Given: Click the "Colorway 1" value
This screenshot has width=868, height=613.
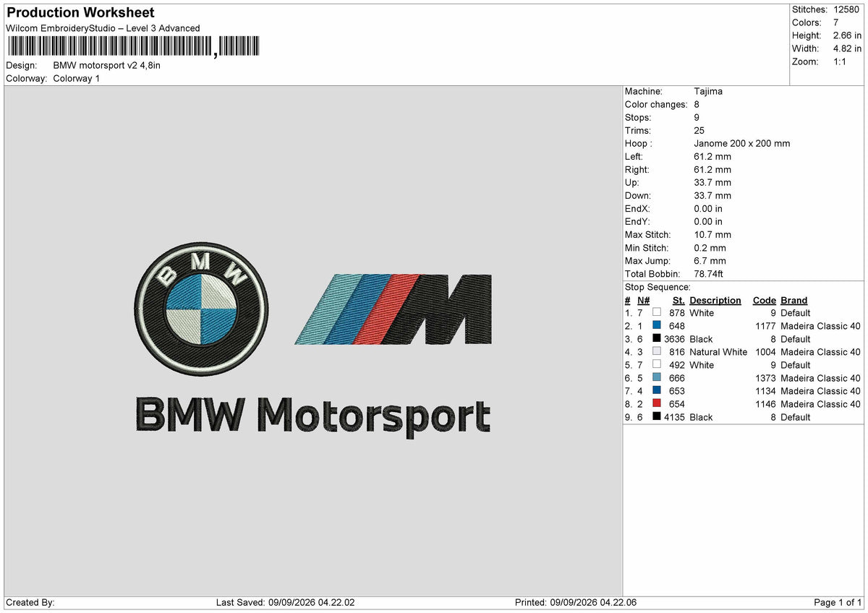Looking at the screenshot, I should (x=77, y=79).
